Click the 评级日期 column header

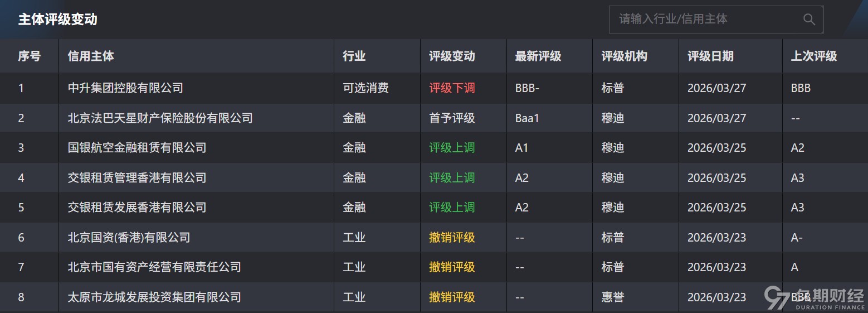[x=710, y=56]
